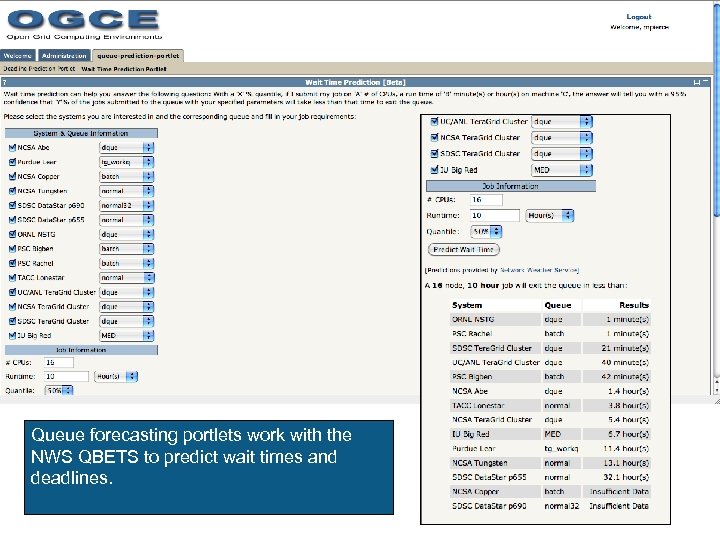Open the TACC Lonestar normal dropdown
The height and width of the screenshot is (540, 720).
click(x=127, y=277)
